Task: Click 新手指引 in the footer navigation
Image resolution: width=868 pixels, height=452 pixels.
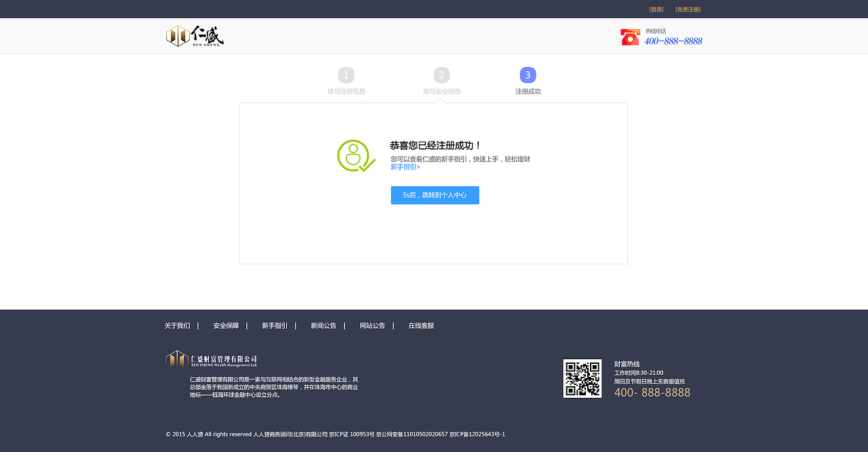Action: tap(273, 325)
